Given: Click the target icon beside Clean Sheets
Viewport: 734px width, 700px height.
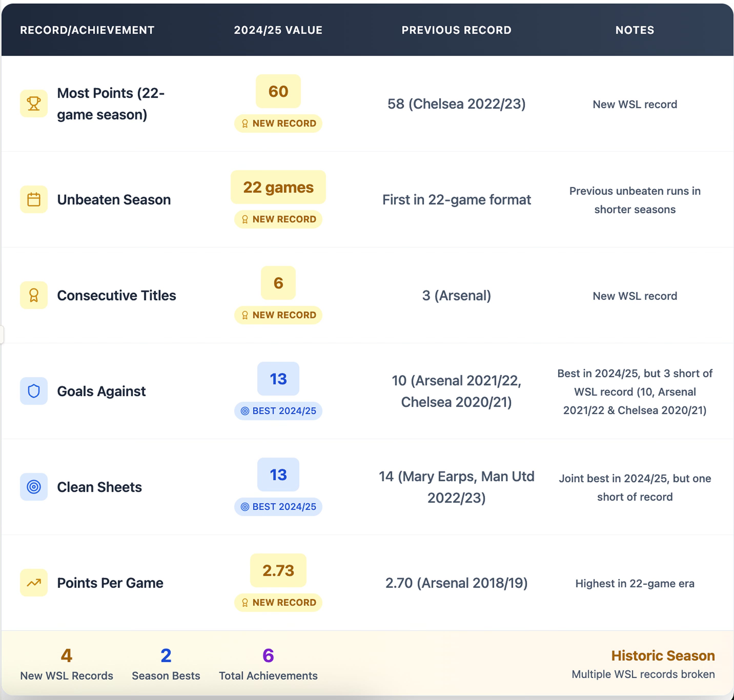Looking at the screenshot, I should (x=34, y=487).
